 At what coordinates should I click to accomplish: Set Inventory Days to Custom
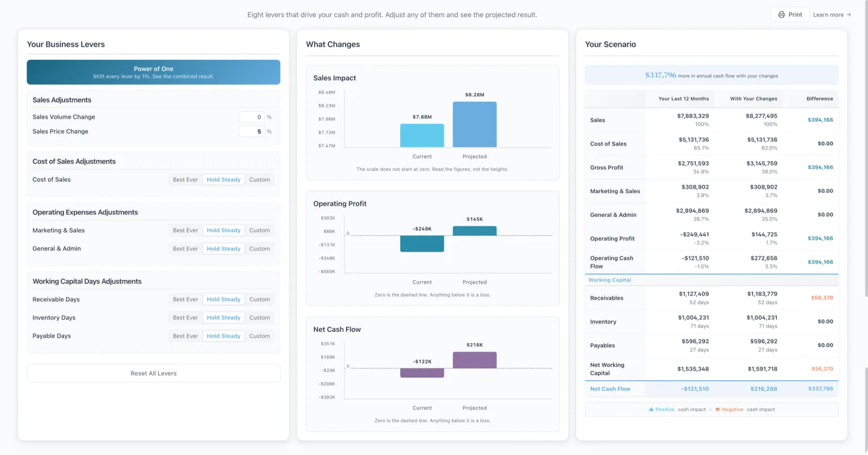260,318
